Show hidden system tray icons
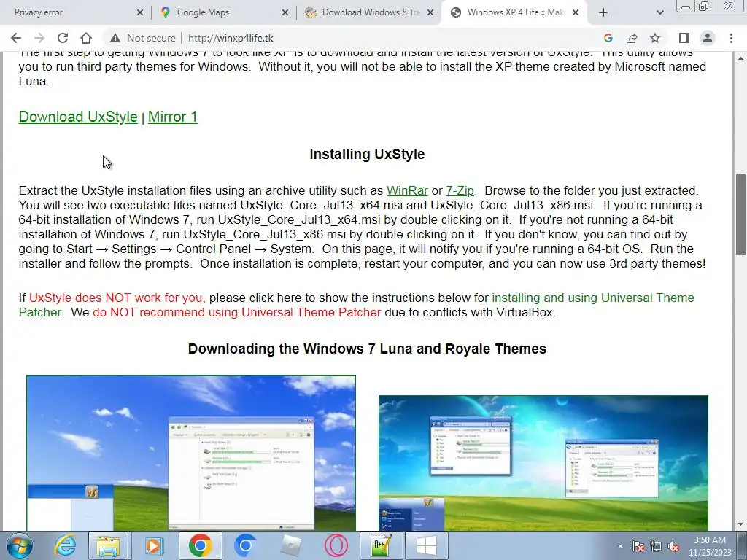This screenshot has height=560, width=747. [x=620, y=546]
